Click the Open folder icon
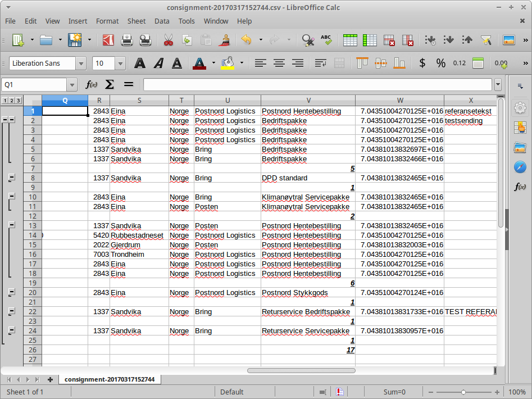Screen dimensions: 532x399 point(46,40)
